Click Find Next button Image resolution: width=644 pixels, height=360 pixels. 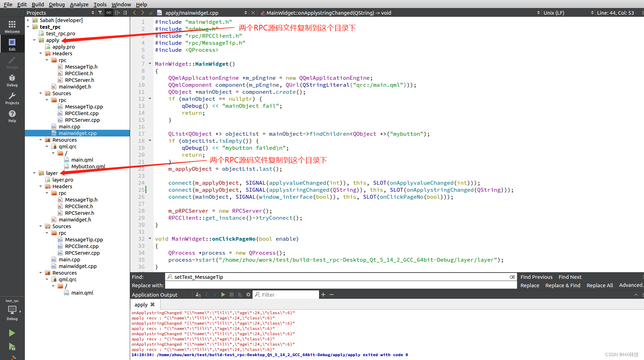pyautogui.click(x=570, y=277)
